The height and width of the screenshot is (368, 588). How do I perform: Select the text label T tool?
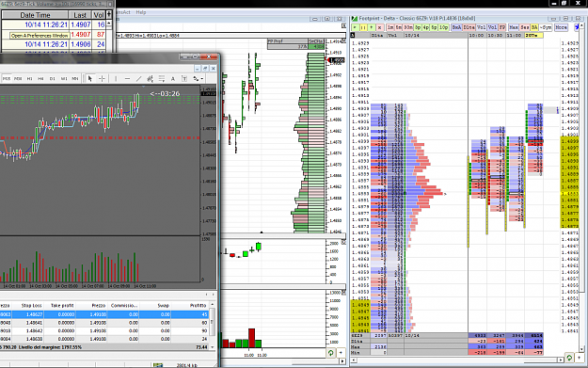184,78
